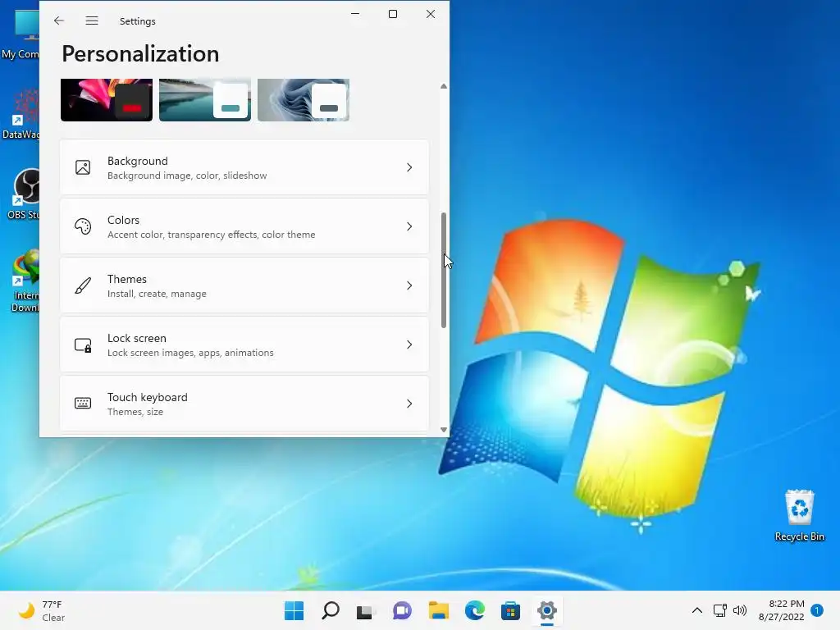The width and height of the screenshot is (840, 630).
Task: Select the OBS Studio desktop shortcut
Action: 21,194
